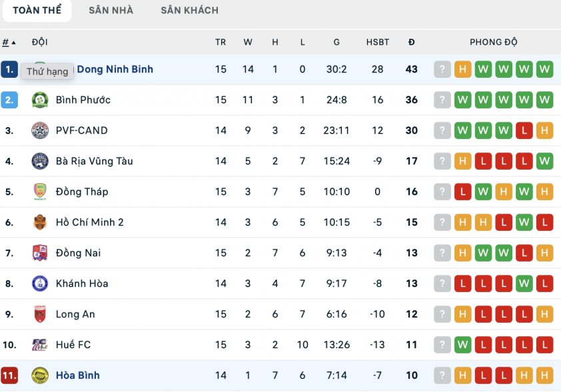
Task: Open the Long An team link
Action: pos(75,314)
